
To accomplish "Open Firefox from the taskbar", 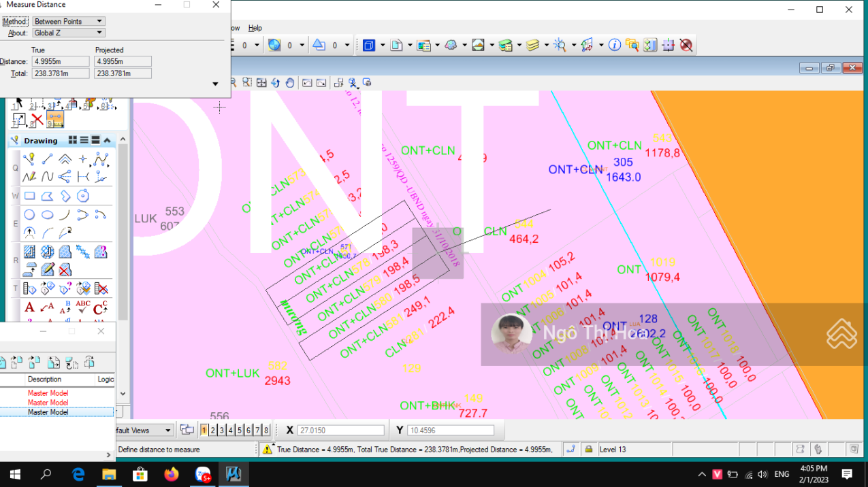I will pyautogui.click(x=171, y=474).
